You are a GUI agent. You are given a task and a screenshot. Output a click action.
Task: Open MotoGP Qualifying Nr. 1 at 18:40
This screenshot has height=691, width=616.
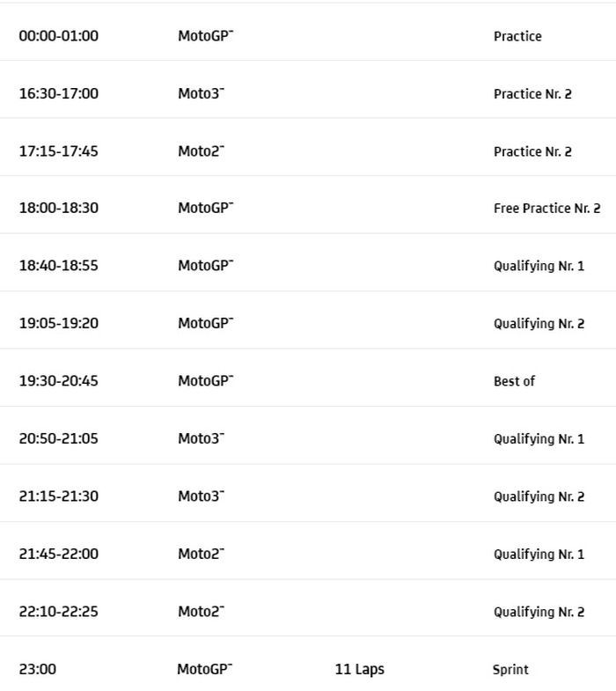click(539, 266)
